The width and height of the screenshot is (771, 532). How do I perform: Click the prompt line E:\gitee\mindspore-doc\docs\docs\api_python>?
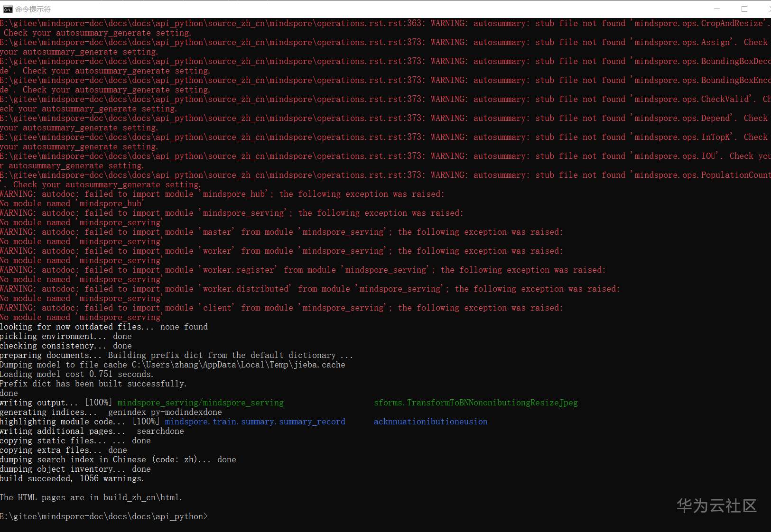coord(104,516)
